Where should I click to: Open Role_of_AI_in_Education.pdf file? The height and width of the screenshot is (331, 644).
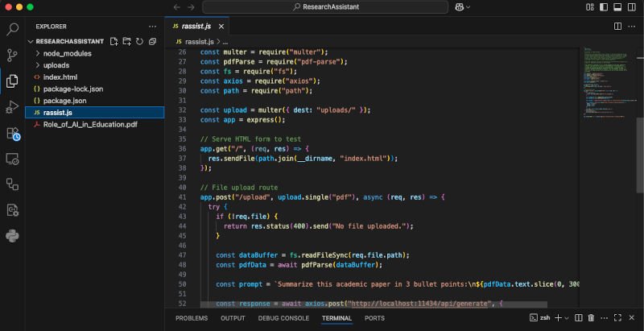pyautogui.click(x=90, y=125)
